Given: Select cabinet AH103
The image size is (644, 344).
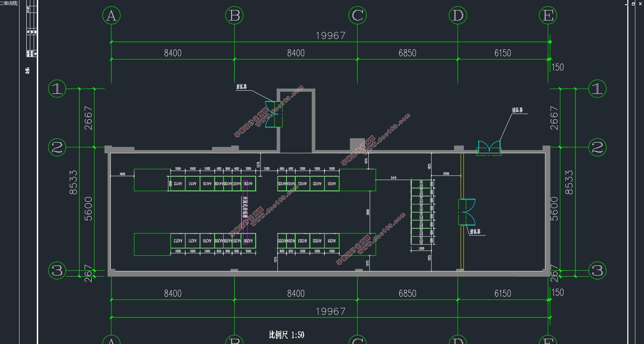Looking at the screenshot, I should tap(302, 183).
